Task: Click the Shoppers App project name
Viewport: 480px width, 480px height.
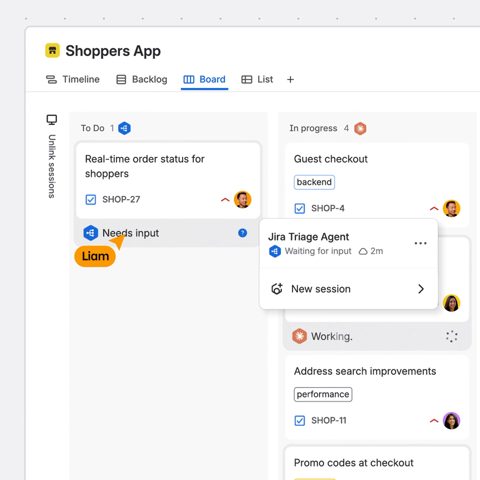Action: [x=113, y=51]
